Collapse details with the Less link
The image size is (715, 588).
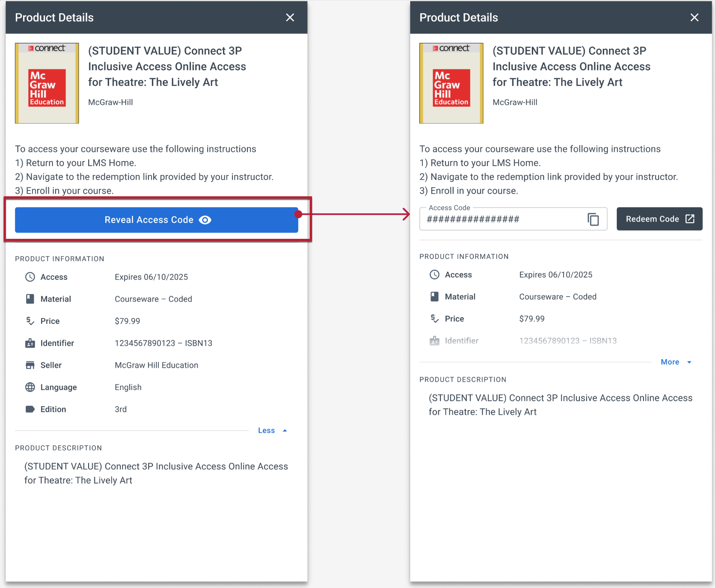tap(266, 431)
